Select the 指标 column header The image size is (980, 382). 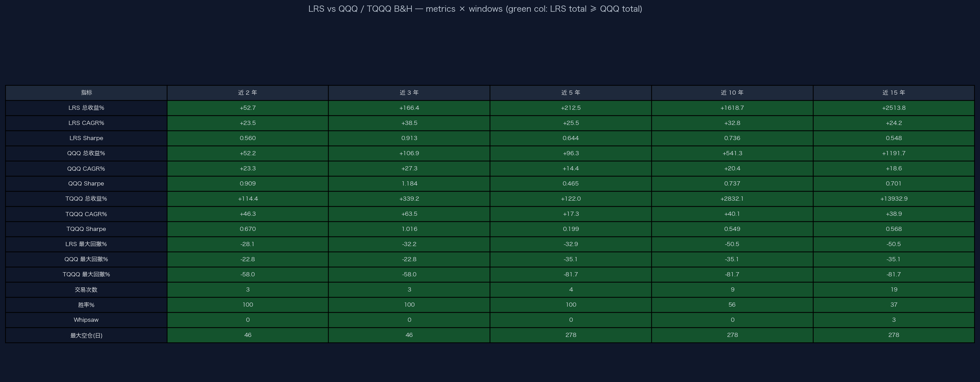coord(86,93)
